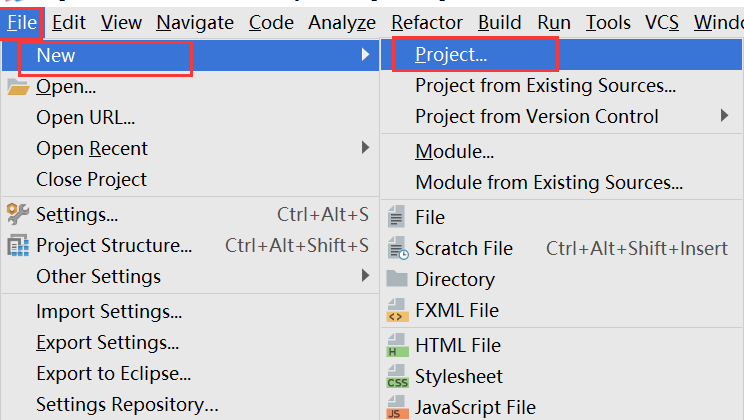The width and height of the screenshot is (744, 420).
Task: Expand Project from Version Control arrow
Action: pyautogui.click(x=725, y=116)
